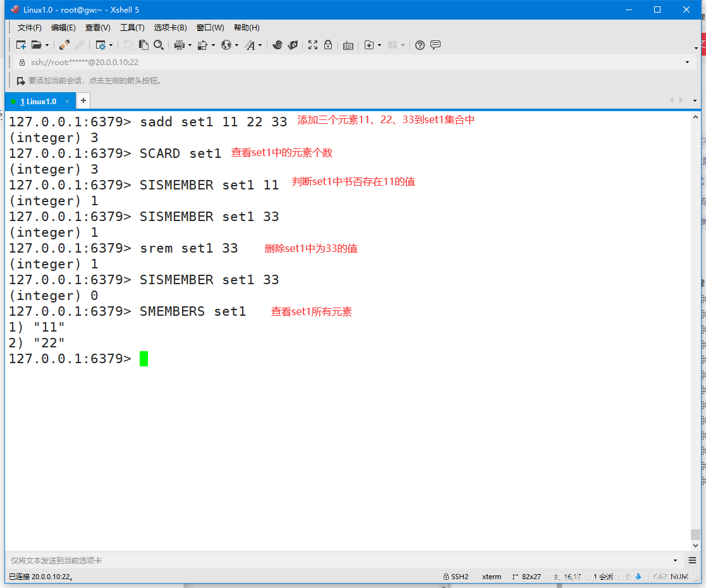Click the file transfer icon
Image resolution: width=706 pixels, height=588 pixels.
click(x=203, y=45)
